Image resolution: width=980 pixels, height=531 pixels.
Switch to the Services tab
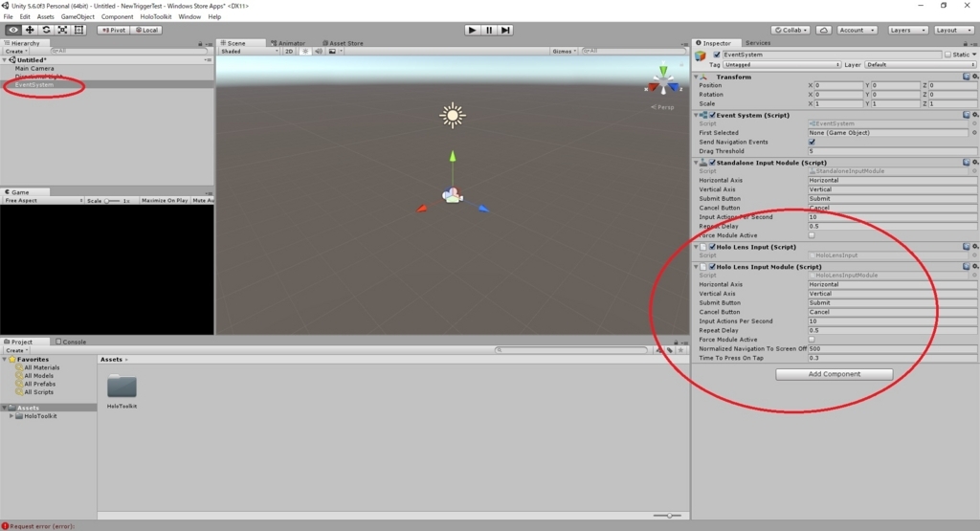758,43
